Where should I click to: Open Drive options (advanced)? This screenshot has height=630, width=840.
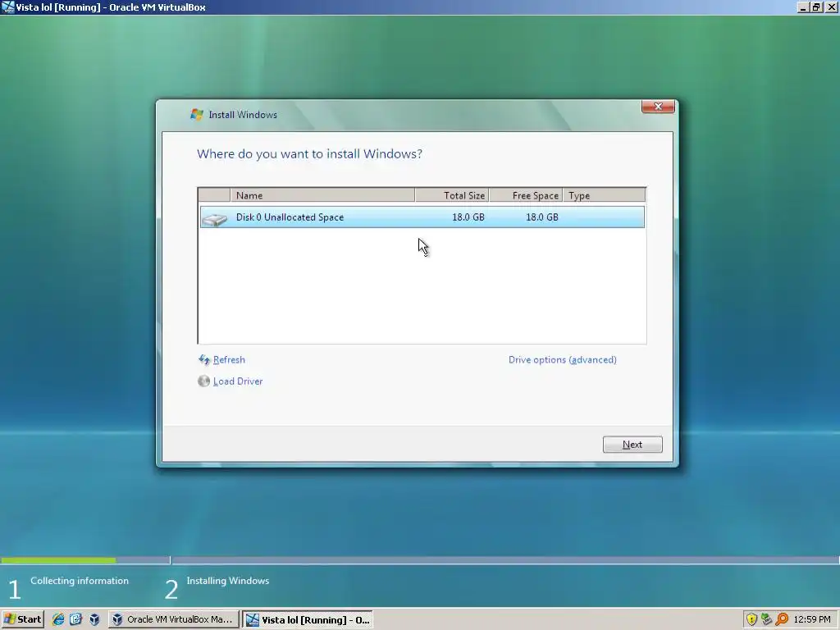(563, 360)
